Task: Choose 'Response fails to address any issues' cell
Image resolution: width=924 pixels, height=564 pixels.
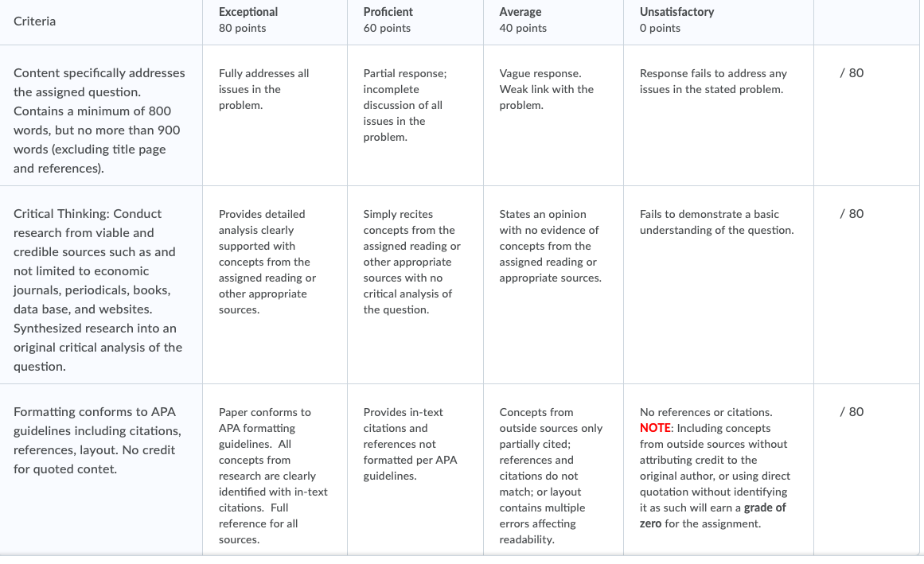Action: pos(719,115)
